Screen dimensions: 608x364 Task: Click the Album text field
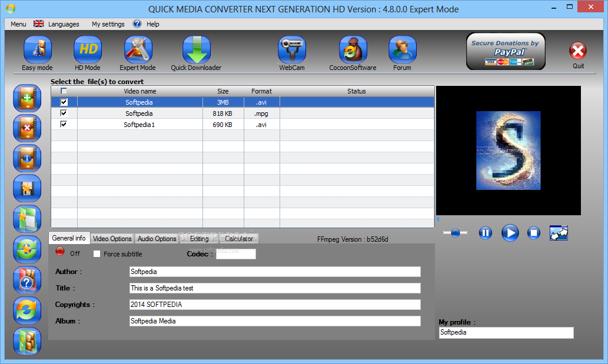[275, 321]
